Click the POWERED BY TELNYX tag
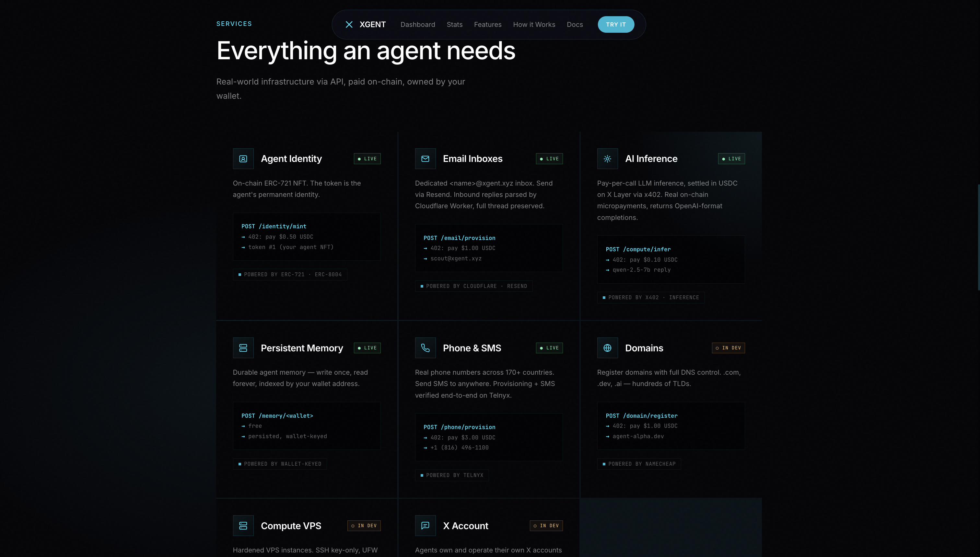The image size is (980, 557). [x=452, y=475]
